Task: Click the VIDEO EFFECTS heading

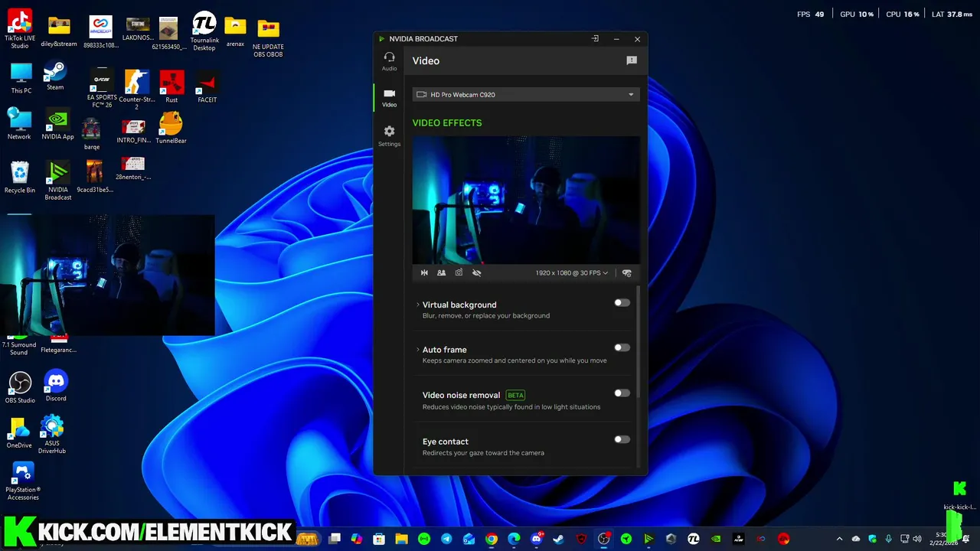Action: point(447,122)
